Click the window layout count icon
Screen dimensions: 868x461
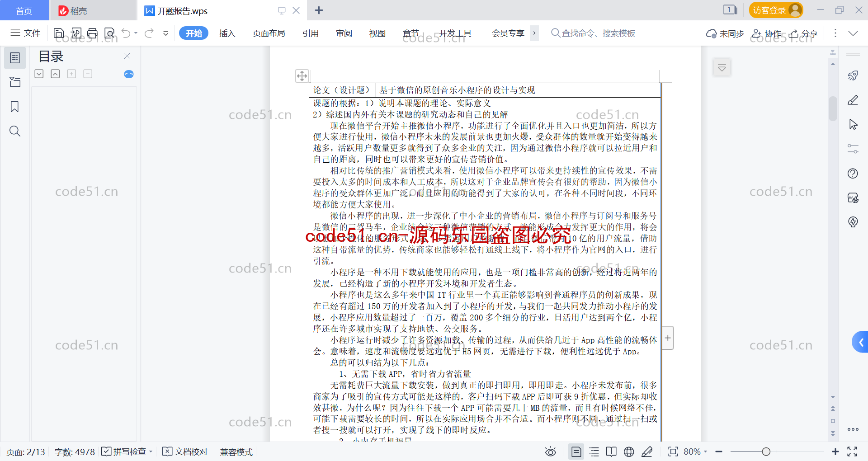[730, 10]
